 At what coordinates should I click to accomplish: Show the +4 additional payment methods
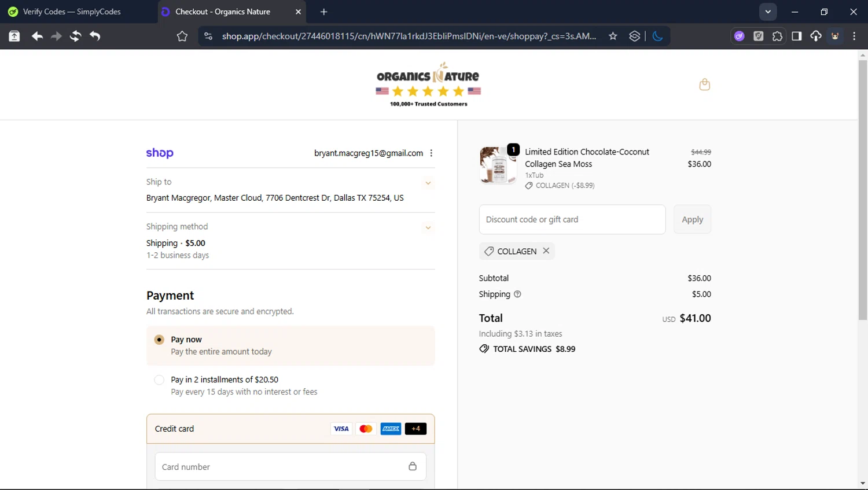coord(415,429)
